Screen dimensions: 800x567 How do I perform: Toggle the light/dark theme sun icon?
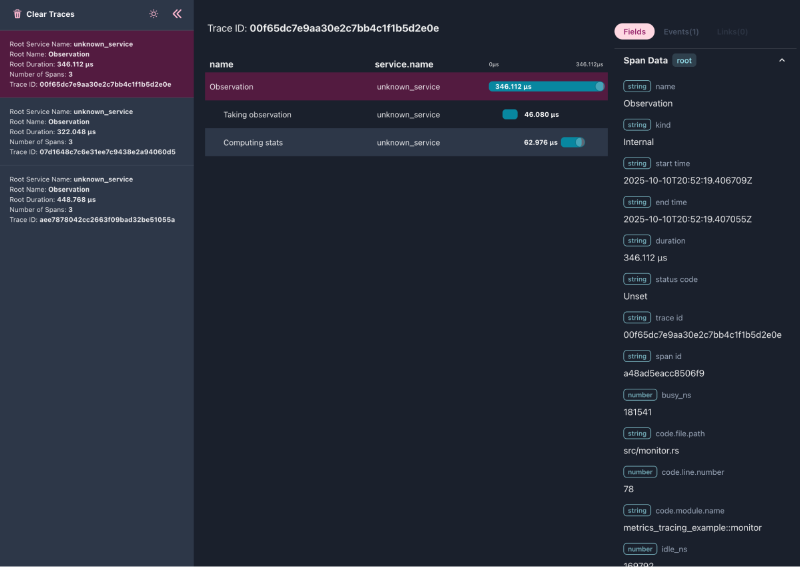[x=153, y=14]
